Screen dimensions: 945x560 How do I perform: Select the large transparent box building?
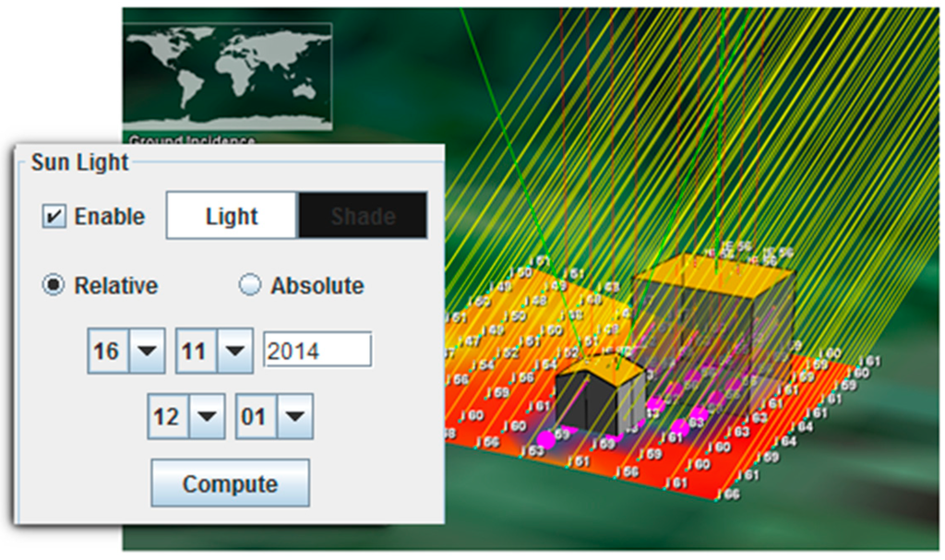tap(711, 323)
